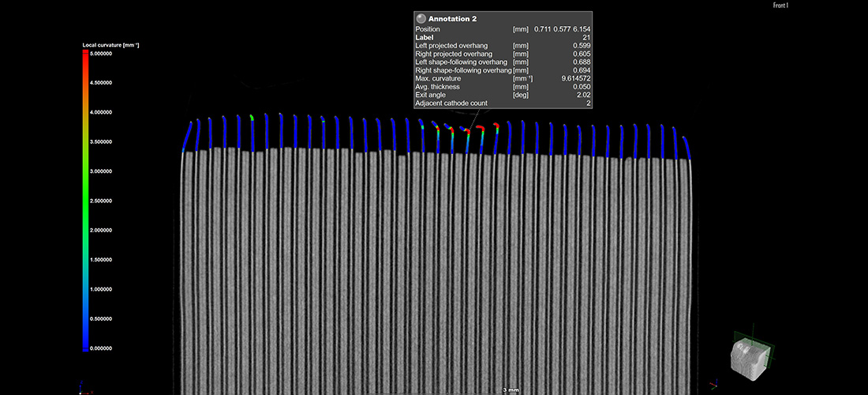The image size is (868, 395).
Task: Click 'Left shape-following overhang' row label
Action: [461, 62]
